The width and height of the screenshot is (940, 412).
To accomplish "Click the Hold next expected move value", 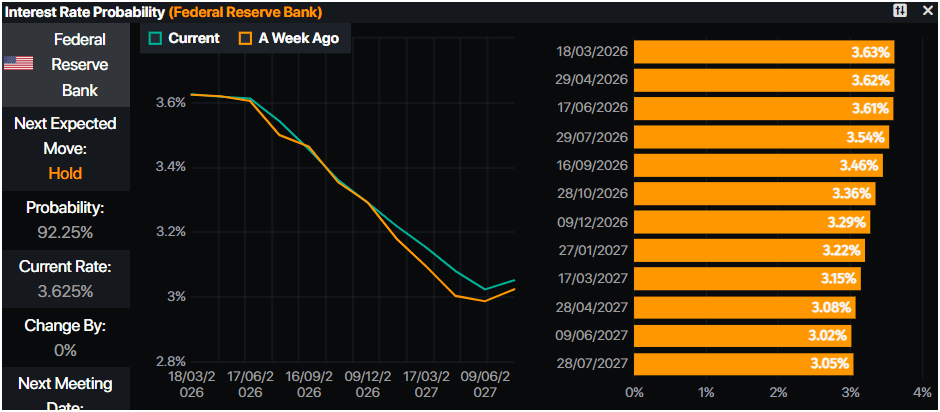I will [x=65, y=174].
